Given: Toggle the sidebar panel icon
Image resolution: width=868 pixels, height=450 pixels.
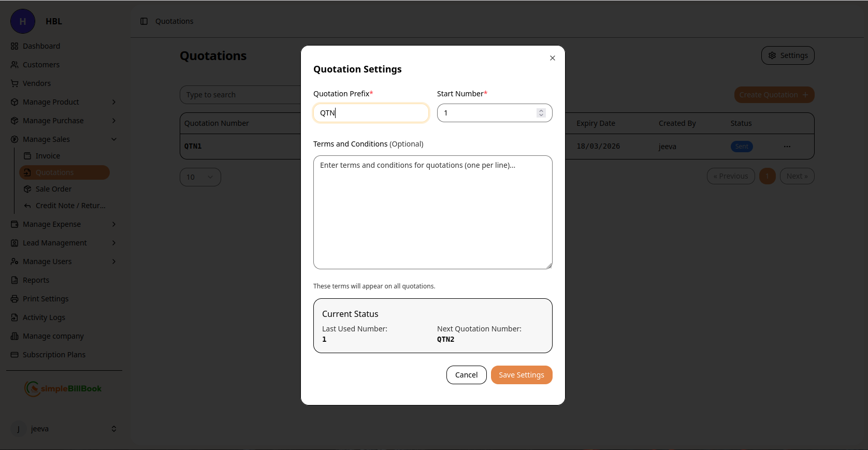Looking at the screenshot, I should [x=144, y=21].
